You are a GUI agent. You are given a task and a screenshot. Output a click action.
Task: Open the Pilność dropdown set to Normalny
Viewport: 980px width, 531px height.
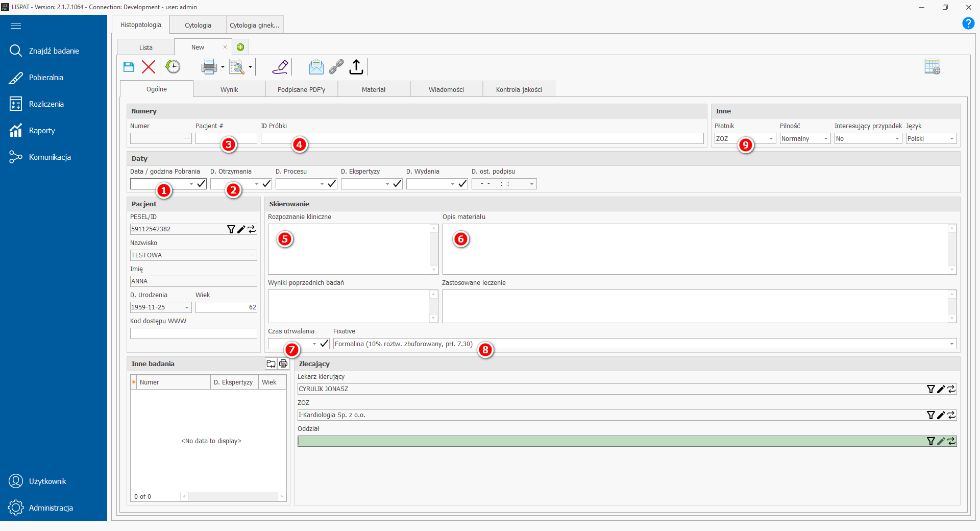click(825, 139)
